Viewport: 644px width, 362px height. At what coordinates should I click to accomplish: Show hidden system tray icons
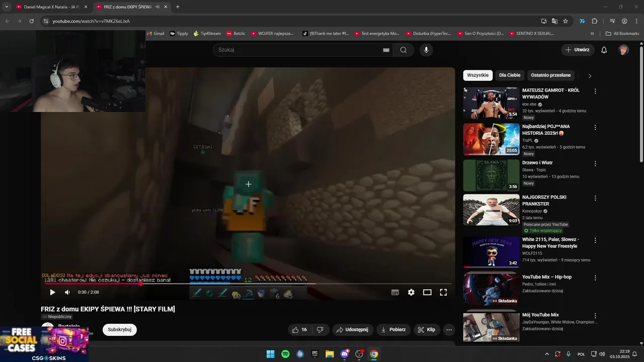click(x=547, y=354)
